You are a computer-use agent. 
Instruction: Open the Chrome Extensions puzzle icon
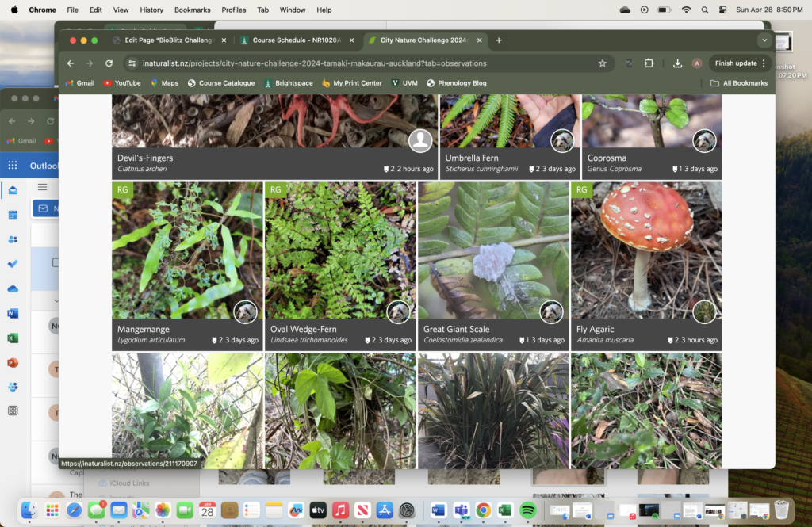(x=649, y=63)
